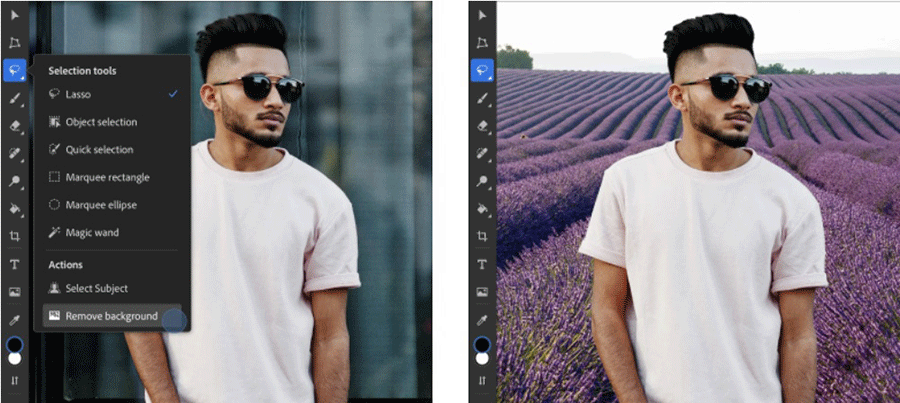The height and width of the screenshot is (403, 900).
Task: Select the Paint bucket tool beside the lavender photo
Action: 482,209
